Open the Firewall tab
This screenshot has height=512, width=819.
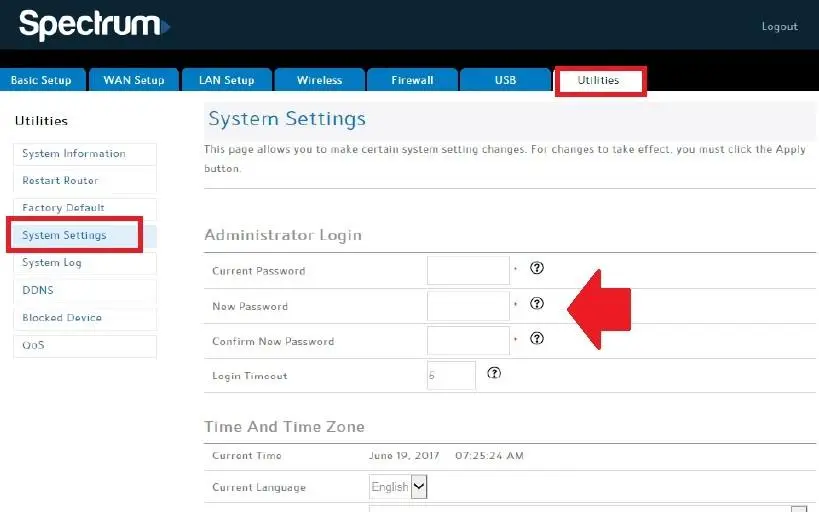click(412, 80)
